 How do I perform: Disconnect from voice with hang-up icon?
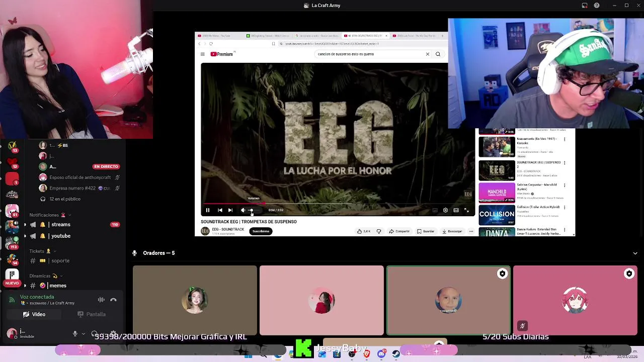(x=113, y=300)
